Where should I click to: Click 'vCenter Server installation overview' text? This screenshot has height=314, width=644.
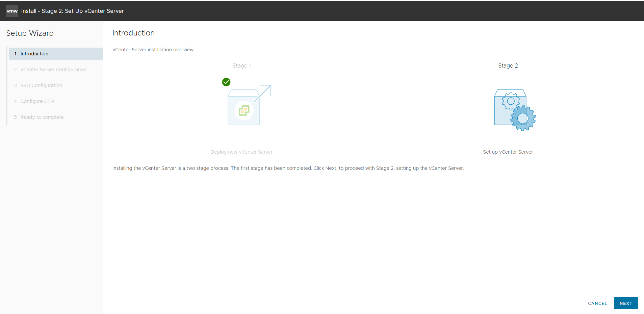(x=153, y=50)
